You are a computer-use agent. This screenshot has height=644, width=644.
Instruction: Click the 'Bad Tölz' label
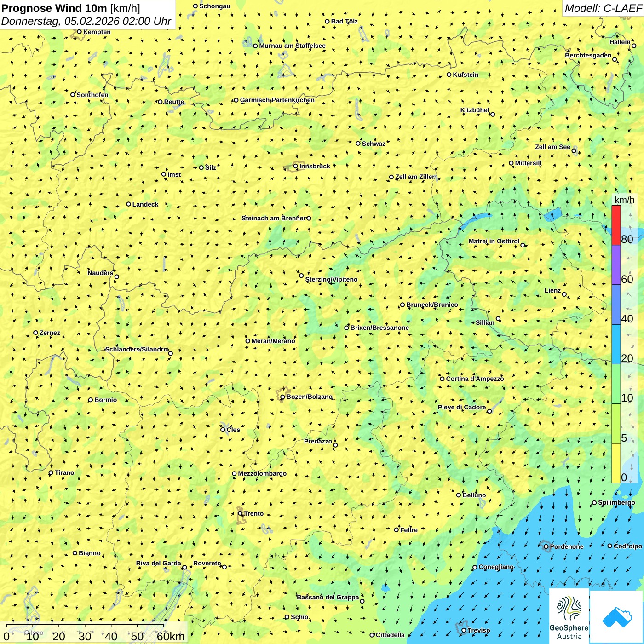click(x=345, y=21)
